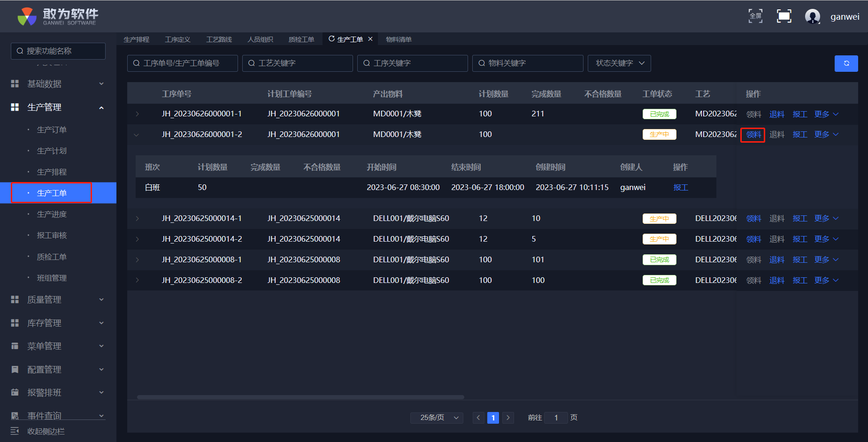Focus the 工序单号/生产工单编号 search field
The width and height of the screenshot is (868, 442).
(x=183, y=63)
